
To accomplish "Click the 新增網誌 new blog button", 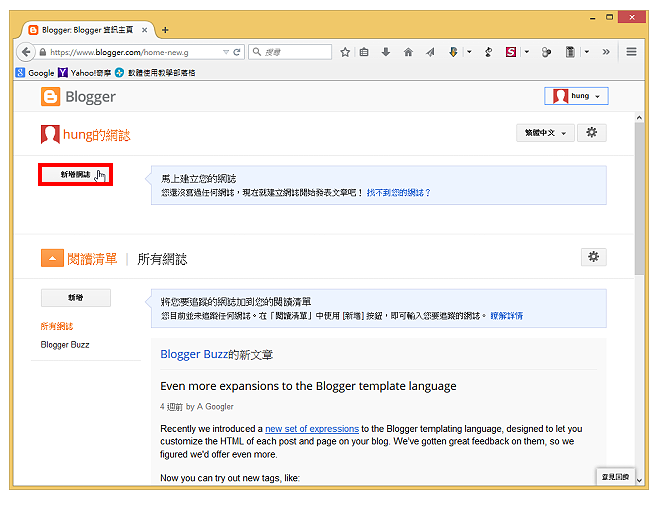I will 75,175.
